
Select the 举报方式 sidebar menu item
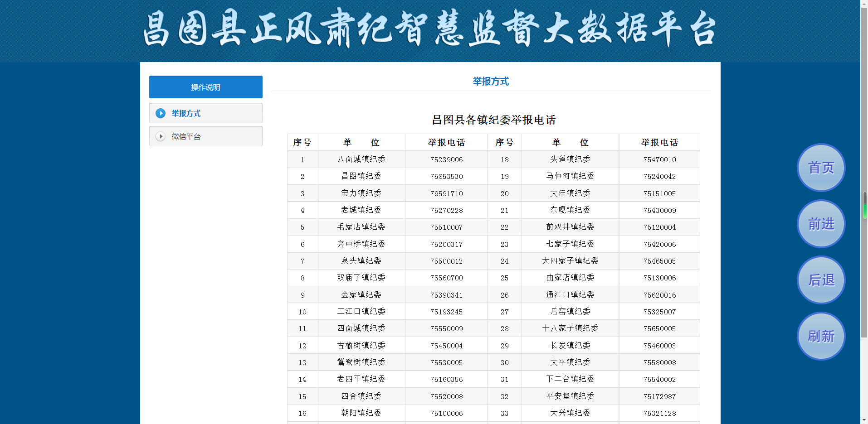click(x=206, y=113)
